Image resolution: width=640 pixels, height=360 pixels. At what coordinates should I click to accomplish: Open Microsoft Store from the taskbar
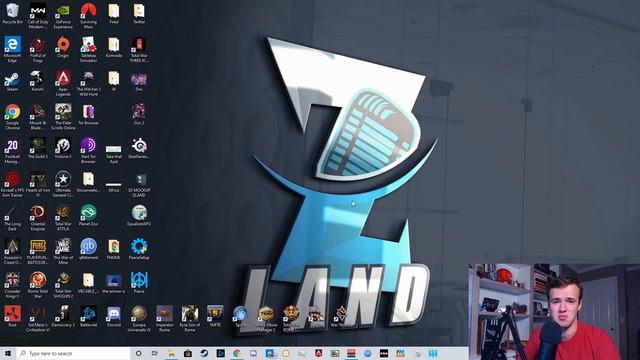(188, 353)
